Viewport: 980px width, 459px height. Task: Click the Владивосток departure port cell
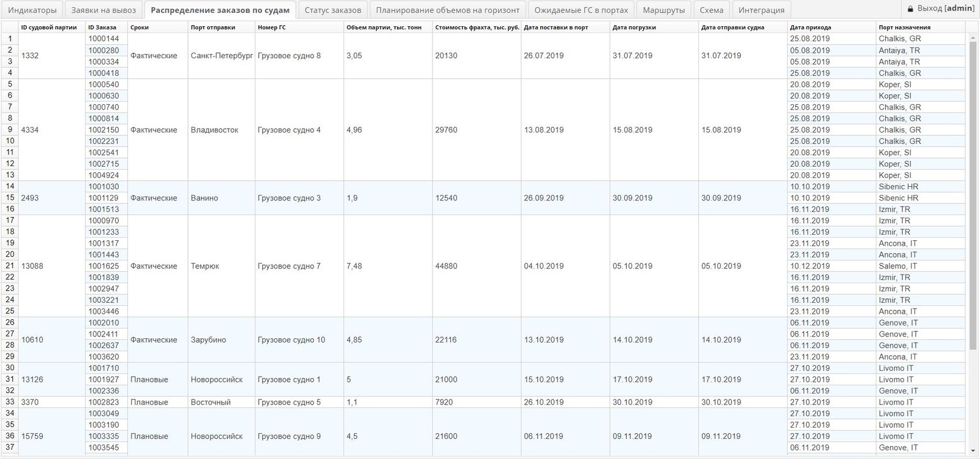pyautogui.click(x=221, y=130)
